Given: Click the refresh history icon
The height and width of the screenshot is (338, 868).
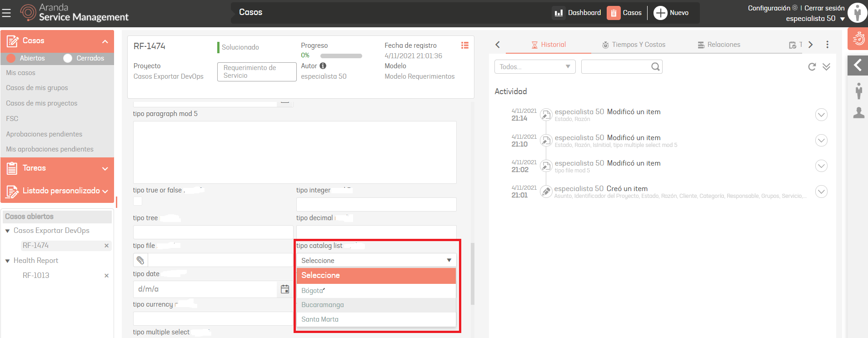Looking at the screenshot, I should point(812,67).
